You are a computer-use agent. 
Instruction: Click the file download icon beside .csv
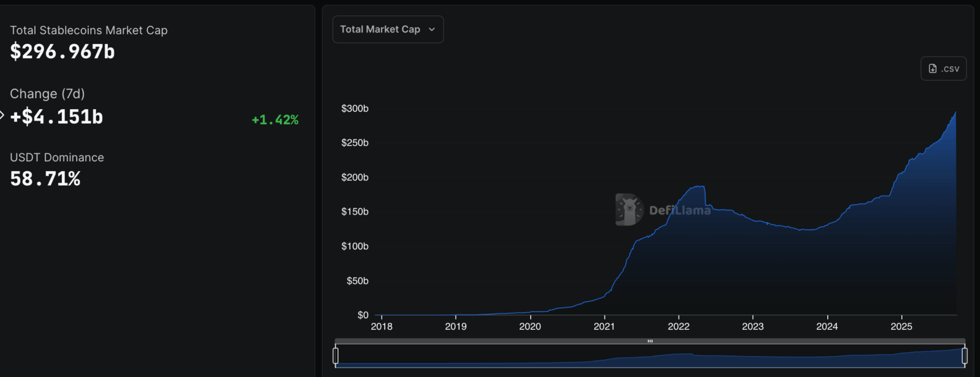(932, 69)
